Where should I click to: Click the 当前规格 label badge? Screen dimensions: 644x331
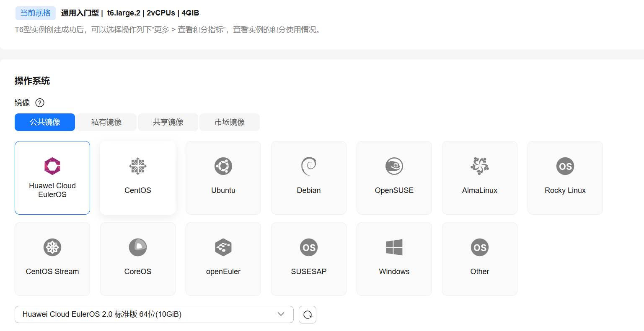click(36, 13)
